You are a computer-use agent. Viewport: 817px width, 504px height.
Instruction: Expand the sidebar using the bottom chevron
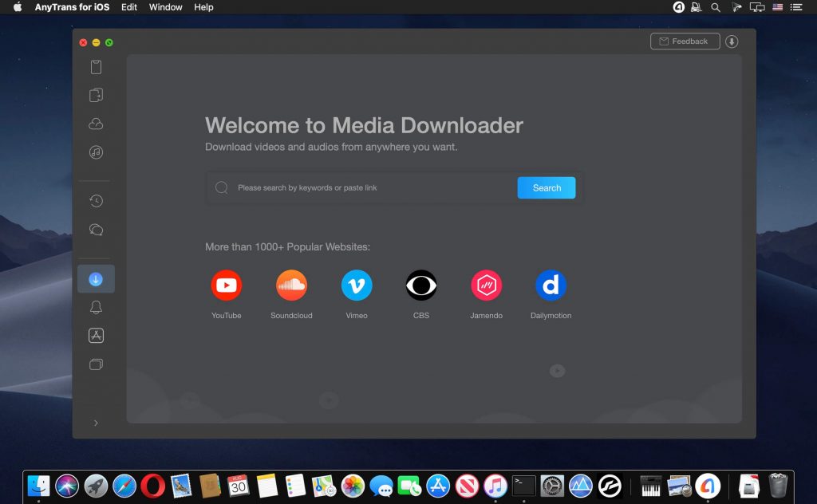tap(96, 423)
